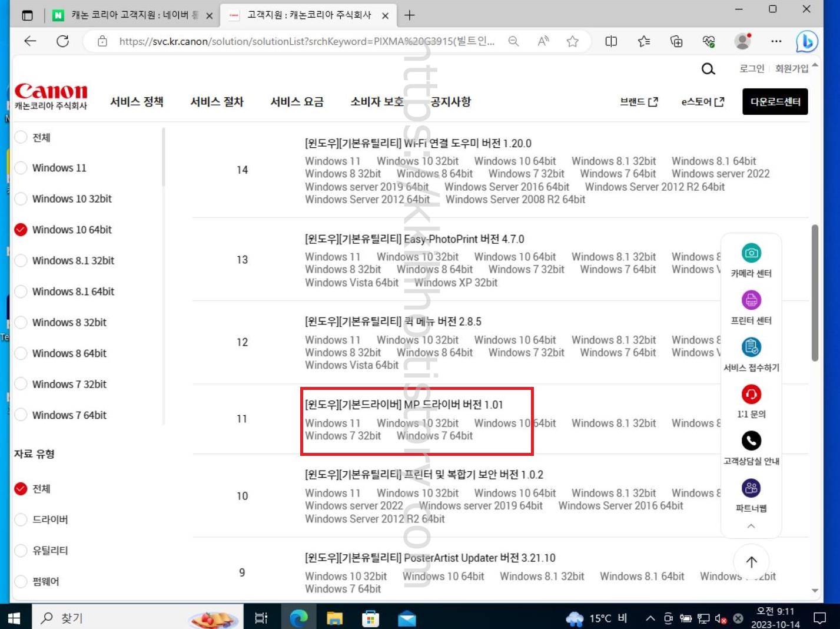The height and width of the screenshot is (629, 840).
Task: Open 카메라 센터 icon
Action: click(x=751, y=253)
